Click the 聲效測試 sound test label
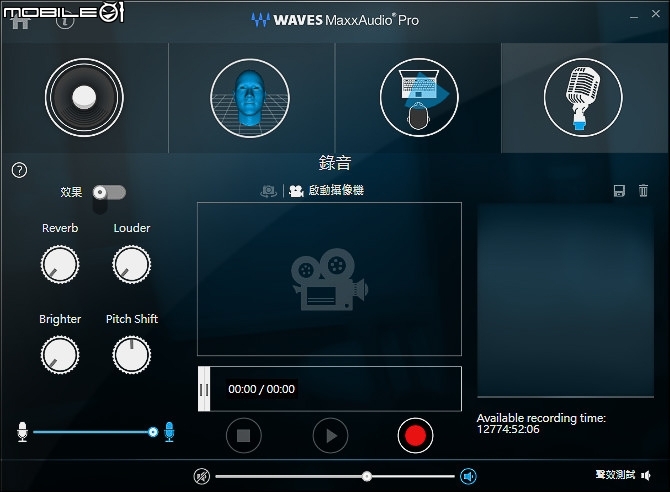Image resolution: width=670 pixels, height=492 pixels. pos(615,474)
